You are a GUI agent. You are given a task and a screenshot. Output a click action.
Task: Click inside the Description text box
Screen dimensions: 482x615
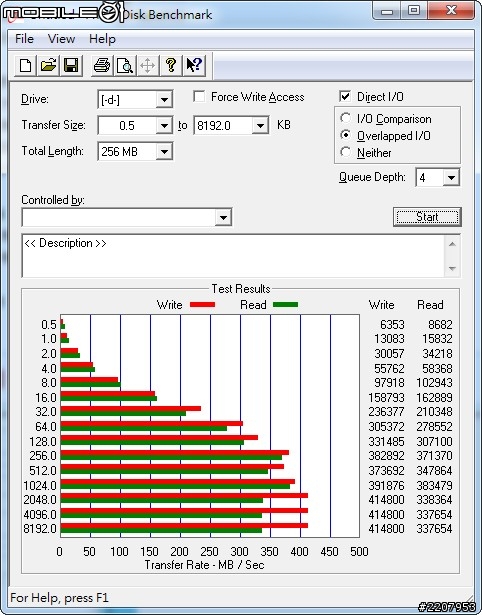click(233, 256)
